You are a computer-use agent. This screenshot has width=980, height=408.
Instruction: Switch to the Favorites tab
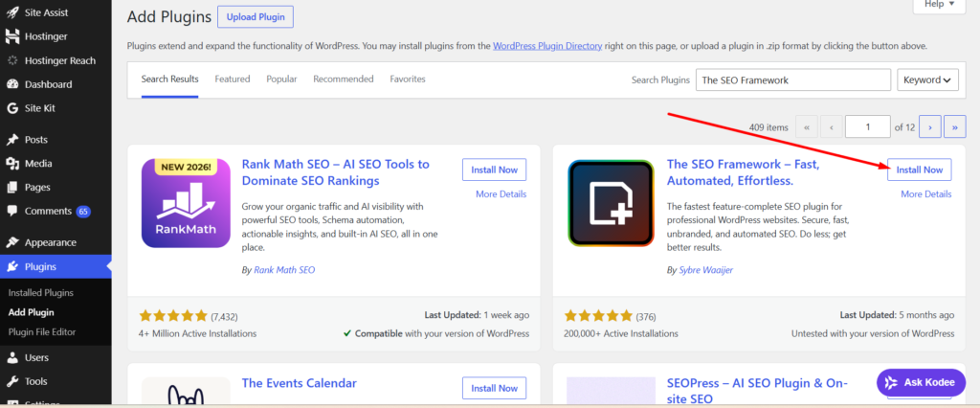(408, 79)
